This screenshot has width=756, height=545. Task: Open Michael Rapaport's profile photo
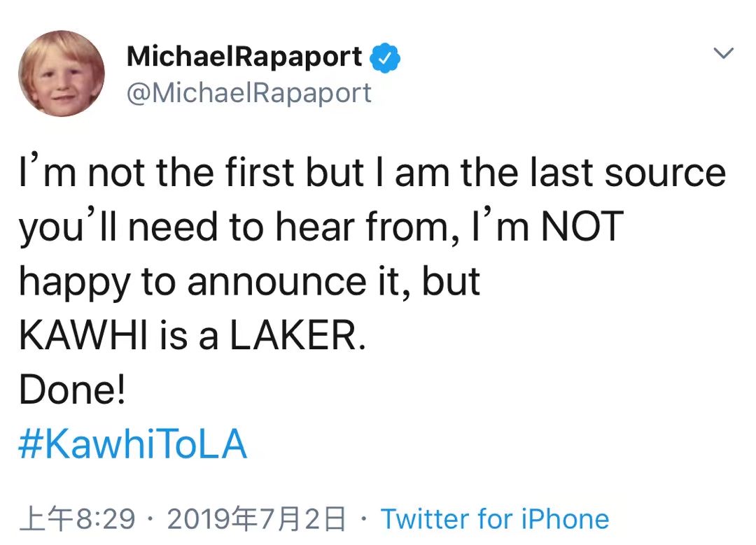coord(62,73)
